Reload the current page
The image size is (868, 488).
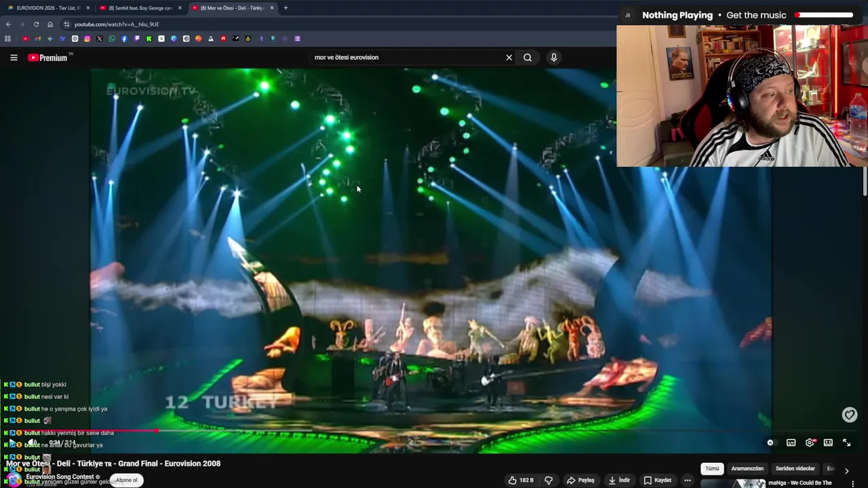36,24
